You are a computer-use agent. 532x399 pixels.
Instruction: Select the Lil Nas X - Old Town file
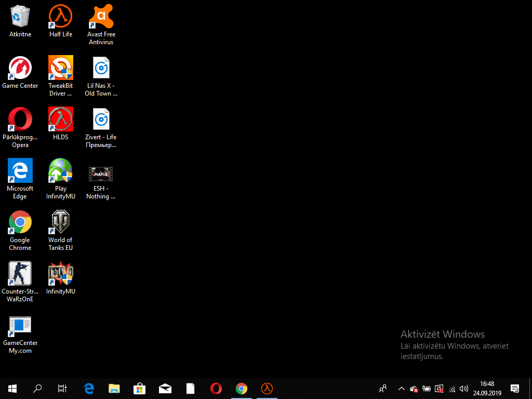tap(101, 76)
